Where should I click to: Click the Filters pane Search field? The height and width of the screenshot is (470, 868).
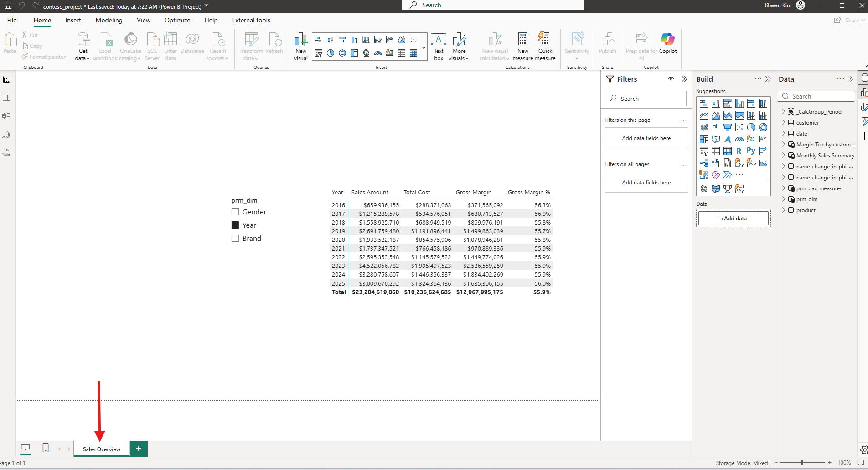646,99
